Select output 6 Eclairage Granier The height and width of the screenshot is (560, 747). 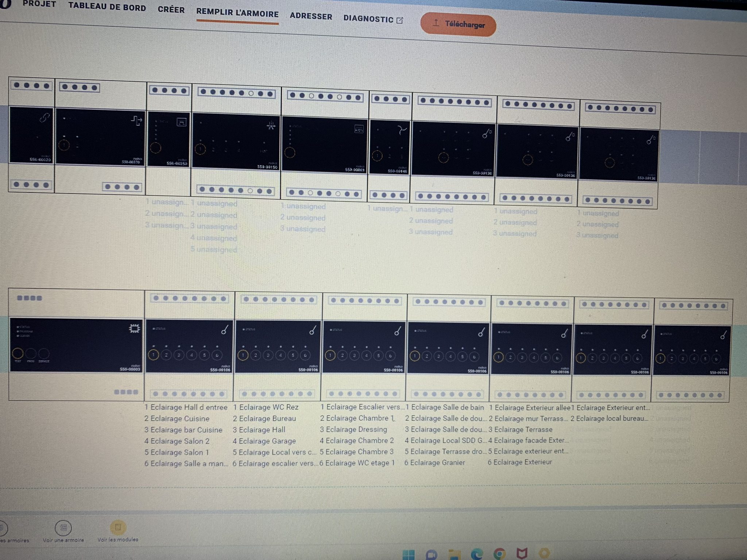(435, 463)
